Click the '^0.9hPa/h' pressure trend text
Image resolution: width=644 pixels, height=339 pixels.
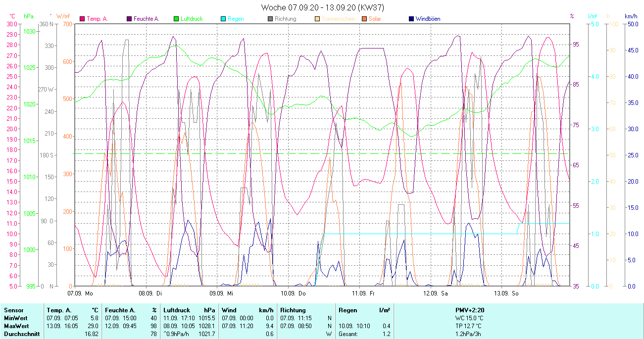177,334
